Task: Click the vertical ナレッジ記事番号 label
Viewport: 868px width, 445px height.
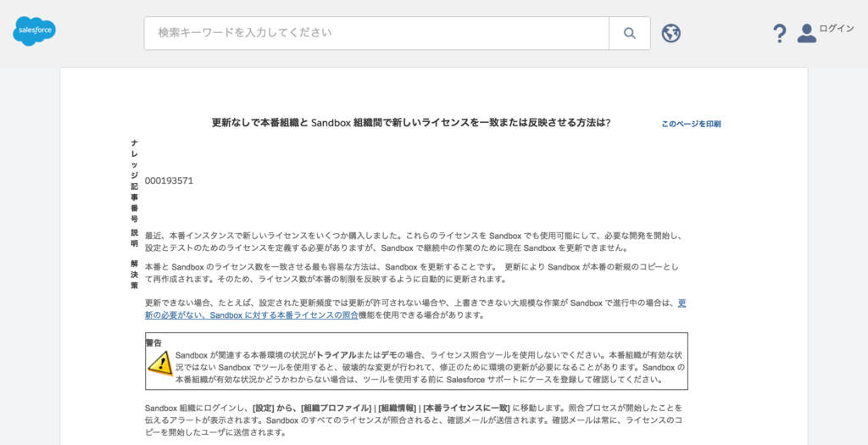Action: (x=135, y=181)
